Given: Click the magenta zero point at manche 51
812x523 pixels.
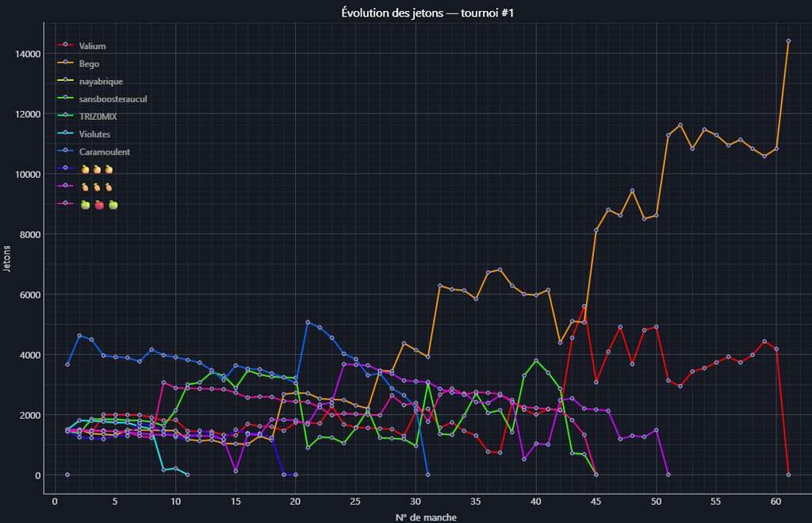Looking at the screenshot, I should coord(668,475).
